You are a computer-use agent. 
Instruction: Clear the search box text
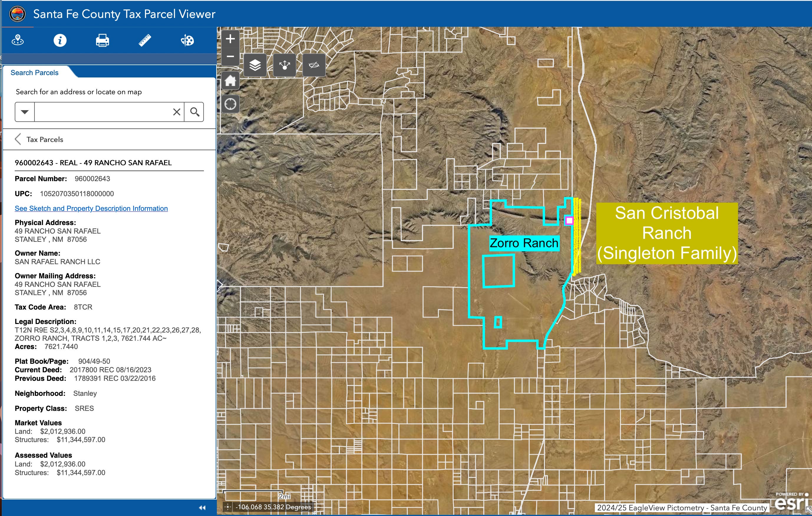(x=177, y=112)
